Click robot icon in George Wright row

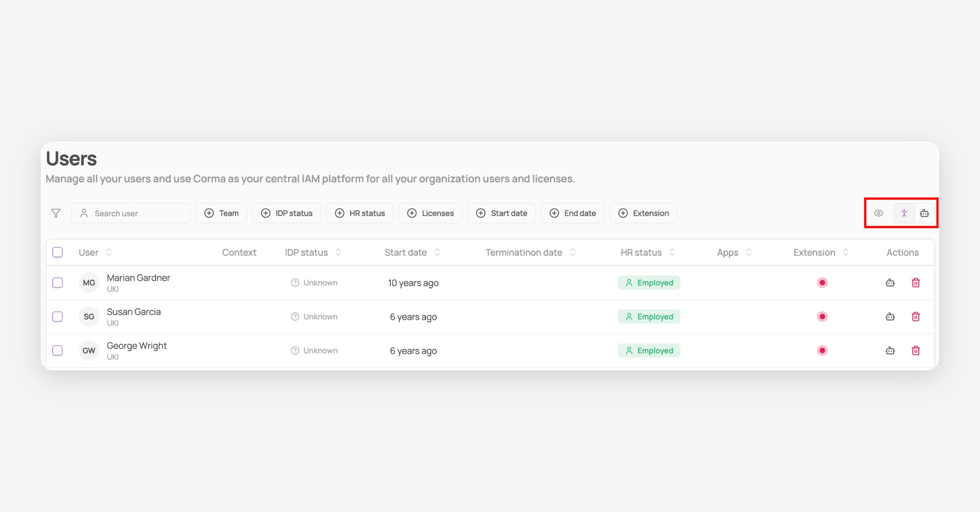[890, 350]
